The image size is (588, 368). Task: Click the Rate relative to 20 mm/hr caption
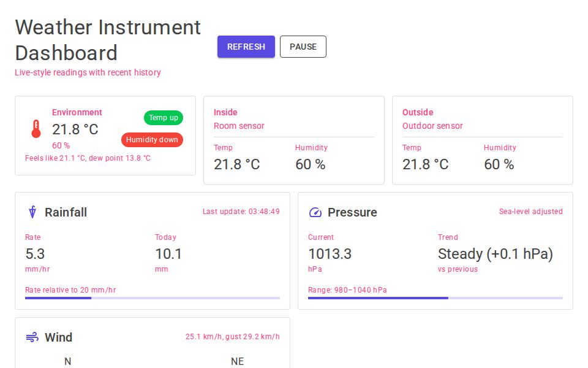click(70, 289)
